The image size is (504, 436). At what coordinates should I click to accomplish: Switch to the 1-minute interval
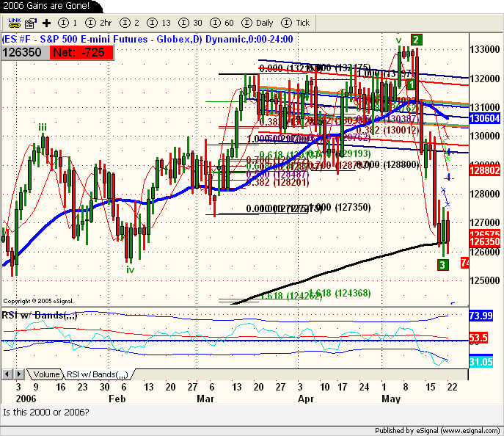coord(68,23)
